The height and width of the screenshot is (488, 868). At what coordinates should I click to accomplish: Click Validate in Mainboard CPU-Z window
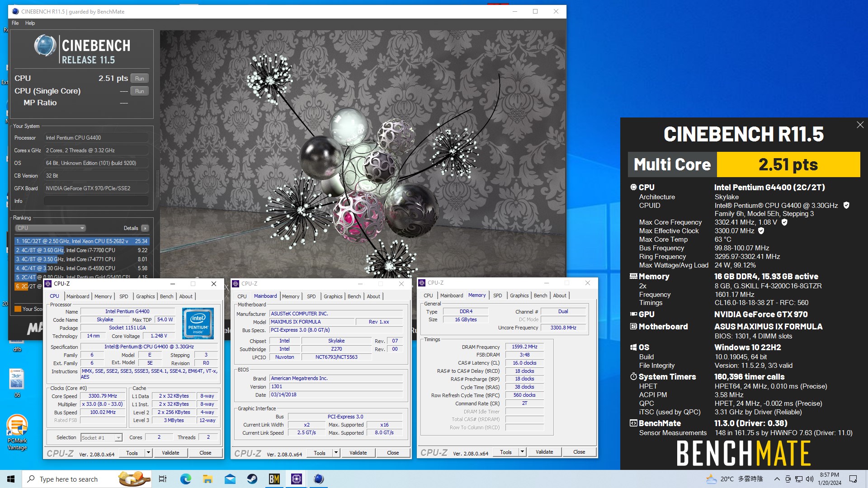pyautogui.click(x=358, y=453)
